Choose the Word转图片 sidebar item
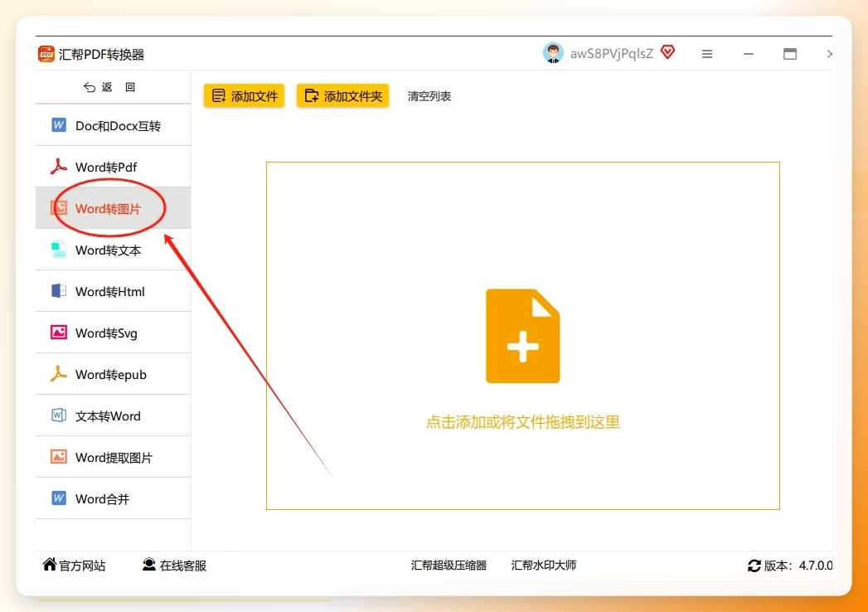868x612 pixels. point(113,208)
